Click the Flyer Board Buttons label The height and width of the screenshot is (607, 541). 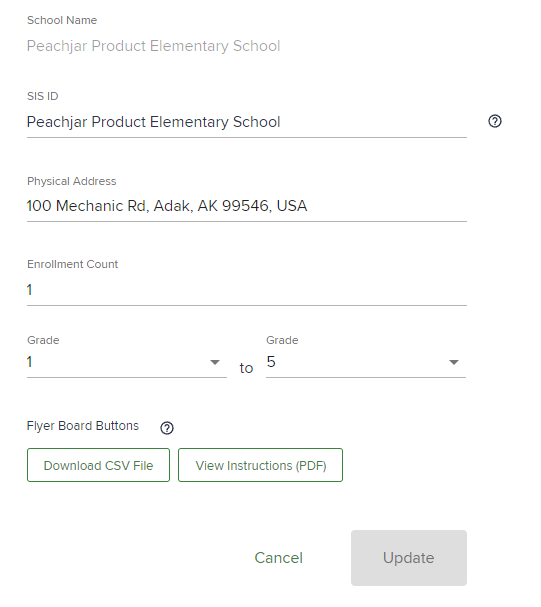[x=82, y=426]
